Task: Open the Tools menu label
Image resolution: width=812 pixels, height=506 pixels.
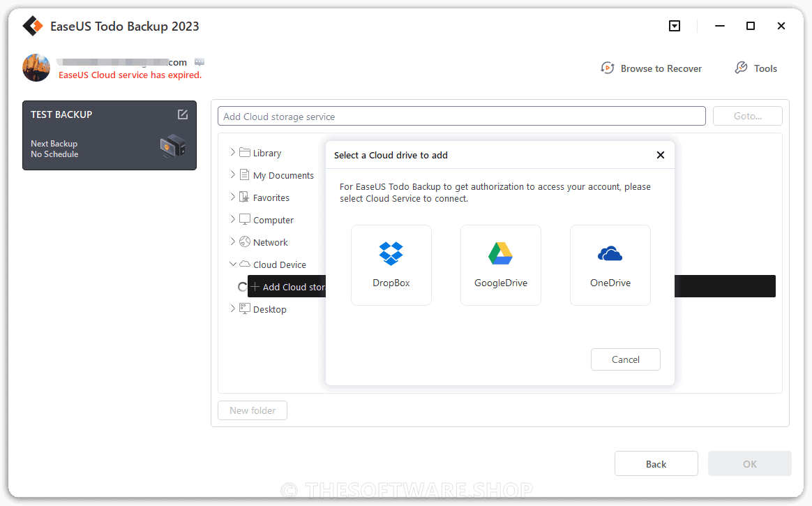Action: point(765,68)
